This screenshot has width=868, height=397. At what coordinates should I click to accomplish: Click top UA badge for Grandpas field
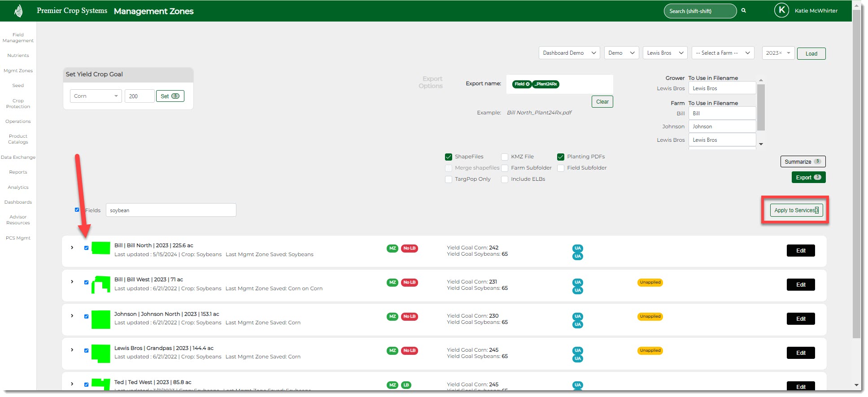tap(577, 350)
